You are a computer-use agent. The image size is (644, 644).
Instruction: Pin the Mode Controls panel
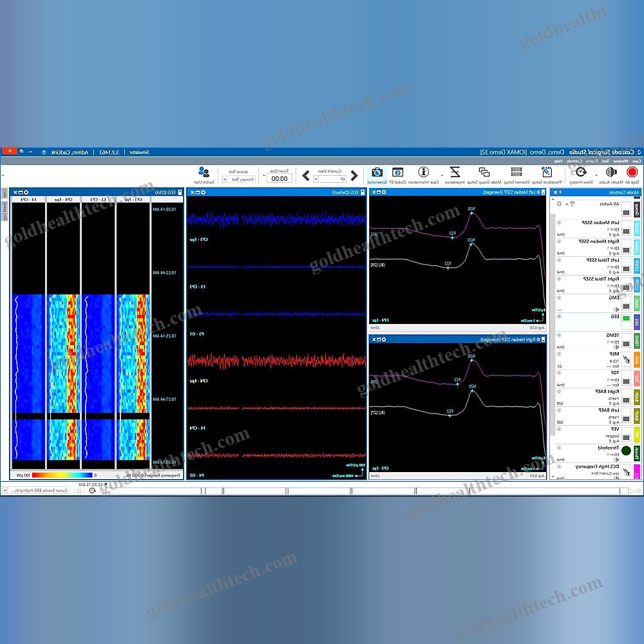(x=560, y=192)
